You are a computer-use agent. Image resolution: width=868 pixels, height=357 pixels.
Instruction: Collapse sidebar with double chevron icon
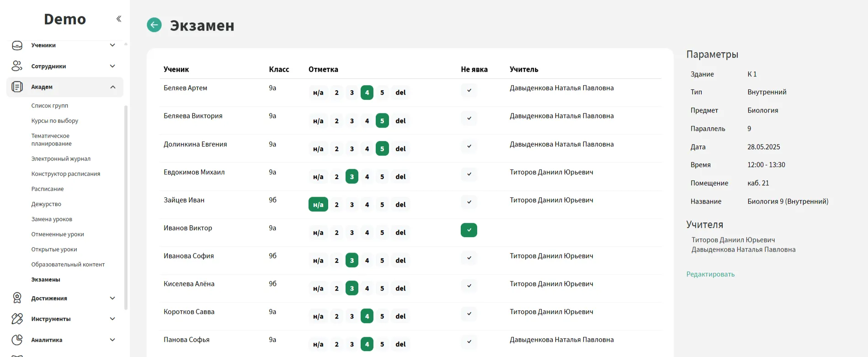(x=119, y=19)
